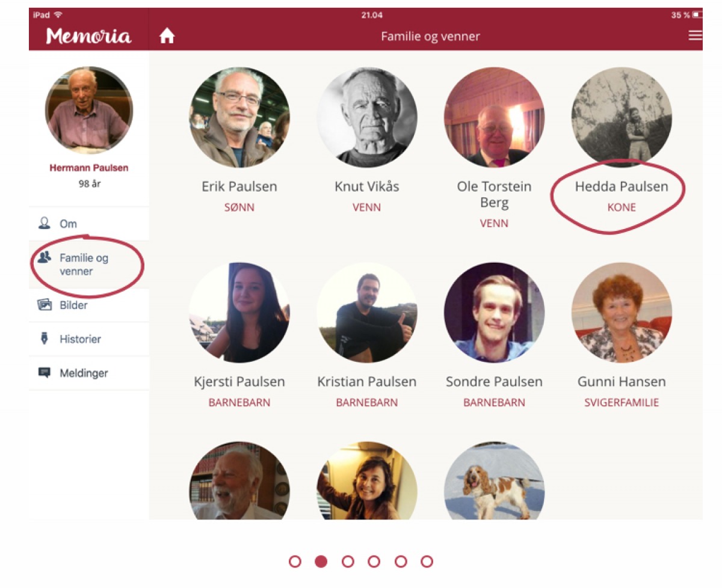This screenshot has width=722, height=588.
Task: Open Ole Torstein Berg's photo
Action: click(494, 117)
